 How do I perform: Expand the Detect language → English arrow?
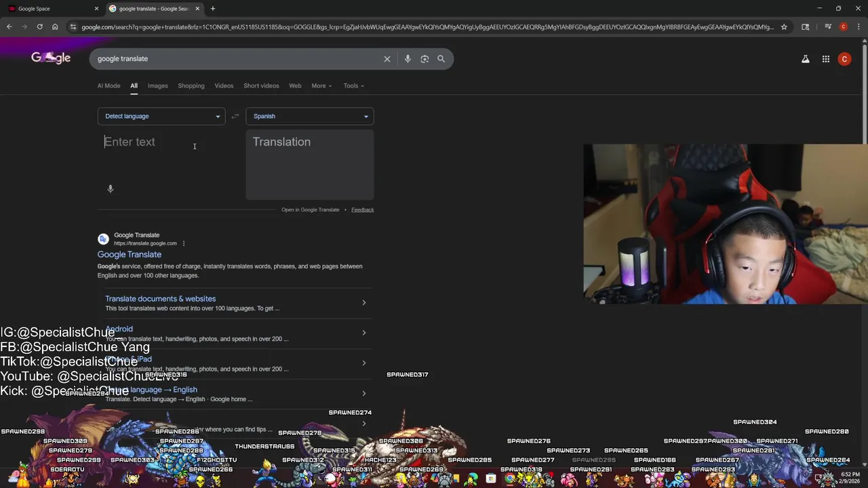[x=364, y=393]
